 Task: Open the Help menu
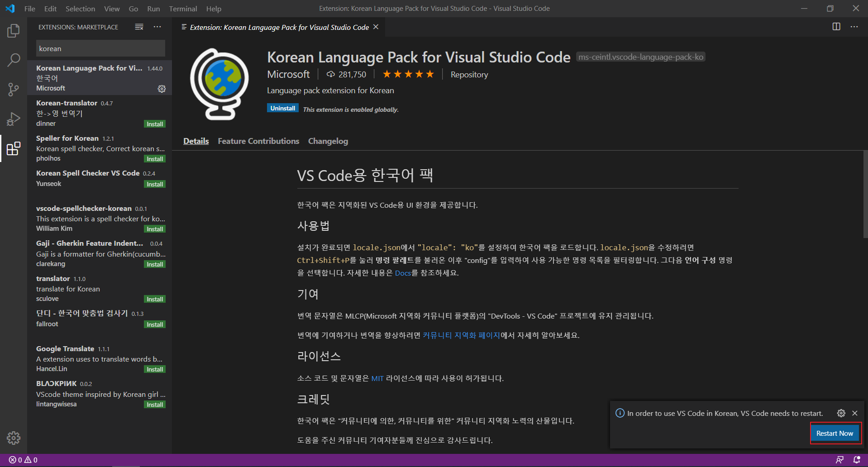coord(214,9)
